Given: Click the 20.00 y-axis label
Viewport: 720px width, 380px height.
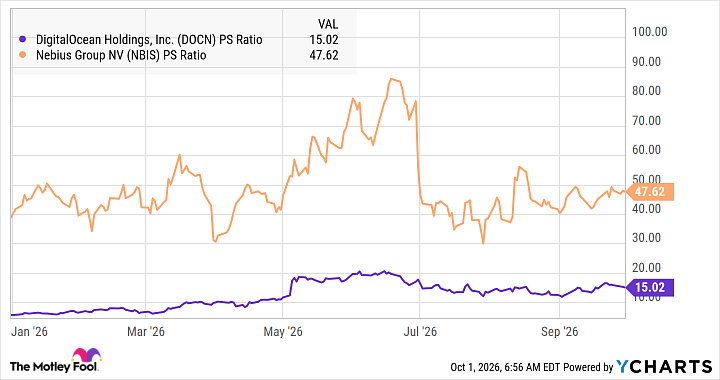Looking at the screenshot, I should pos(647,267).
